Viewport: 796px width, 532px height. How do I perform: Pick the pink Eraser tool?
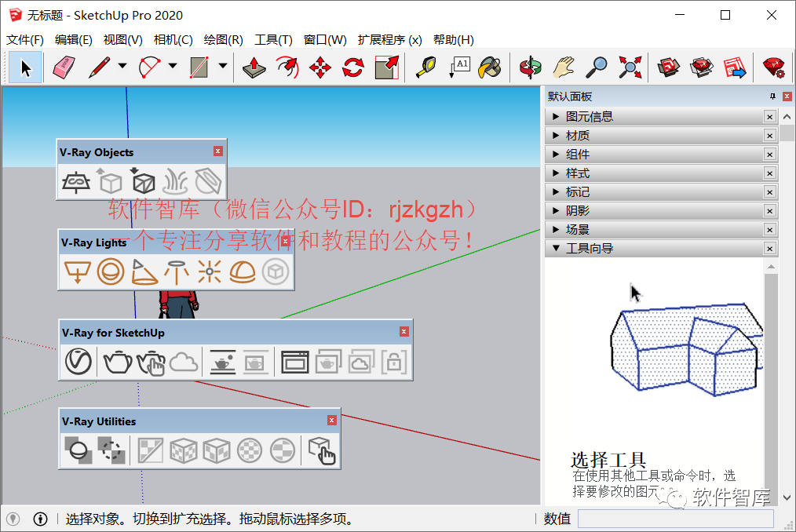point(64,67)
